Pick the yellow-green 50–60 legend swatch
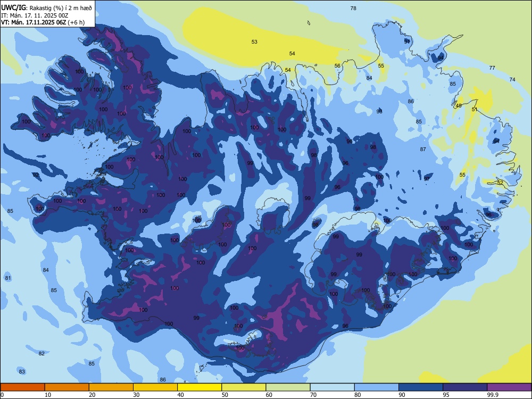Screen dimensions: 532x399 (x=244, y=387)
